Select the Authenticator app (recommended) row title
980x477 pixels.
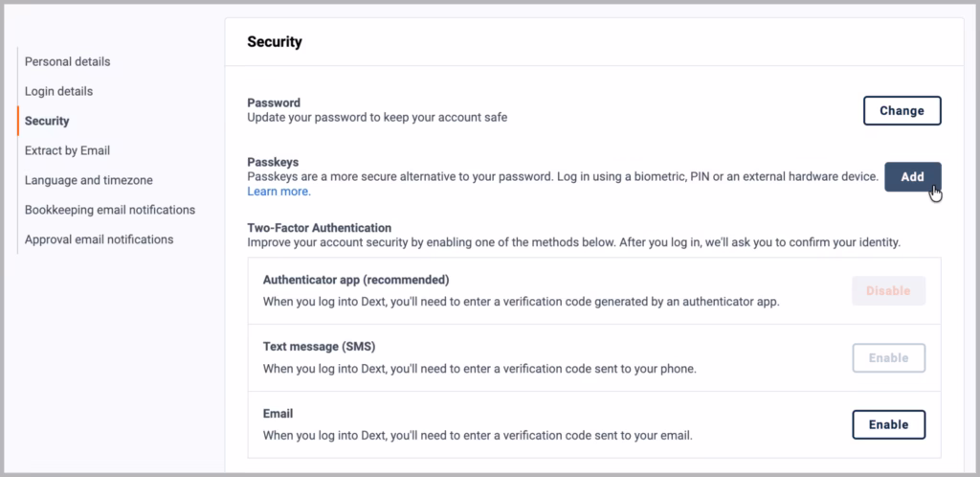click(356, 280)
